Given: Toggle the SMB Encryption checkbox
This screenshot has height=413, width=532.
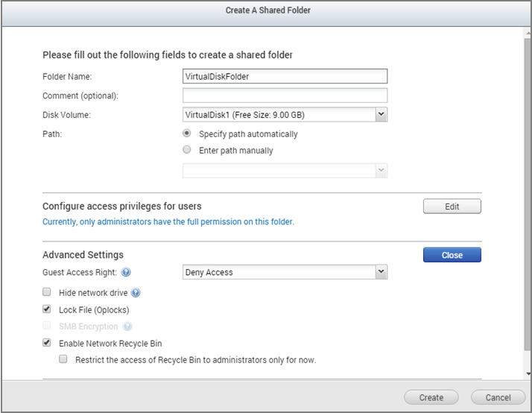Looking at the screenshot, I should click(47, 327).
